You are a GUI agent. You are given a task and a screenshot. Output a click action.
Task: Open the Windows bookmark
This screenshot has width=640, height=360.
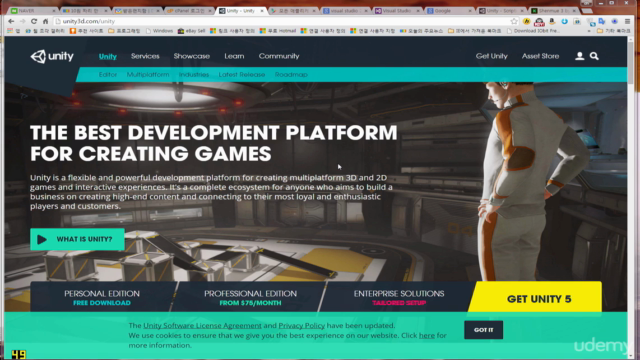[x=159, y=31]
